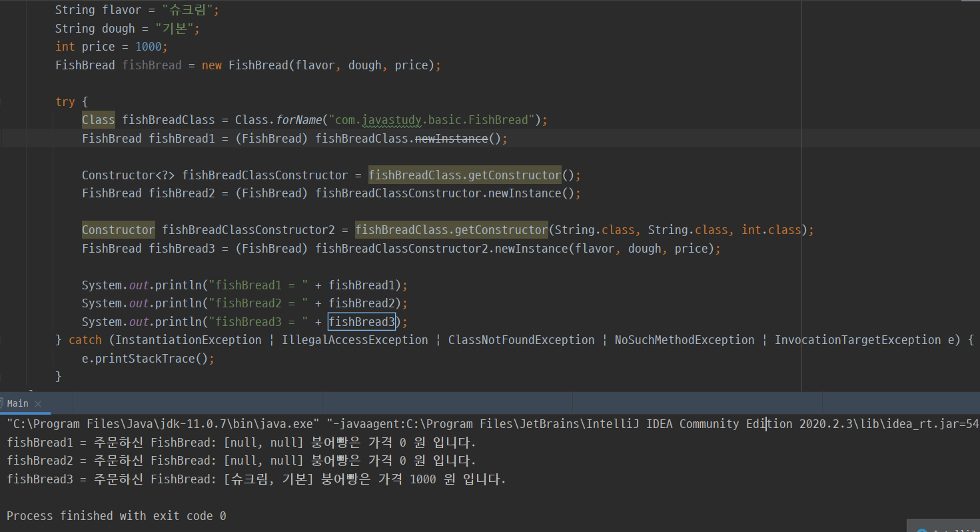Click the fishBread1 console output line
980x532 pixels.
click(x=241, y=442)
